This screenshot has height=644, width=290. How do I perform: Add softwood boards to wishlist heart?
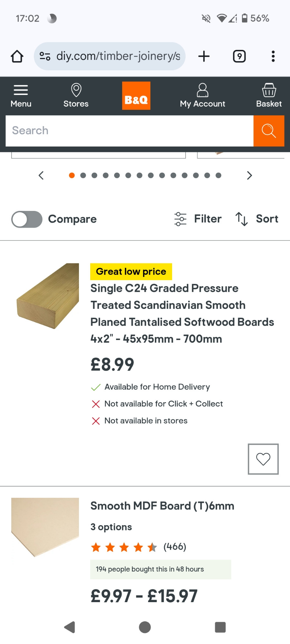point(263,459)
